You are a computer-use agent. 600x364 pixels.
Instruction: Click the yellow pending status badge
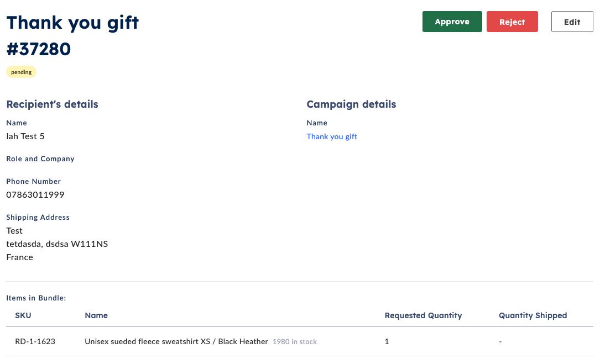click(21, 72)
